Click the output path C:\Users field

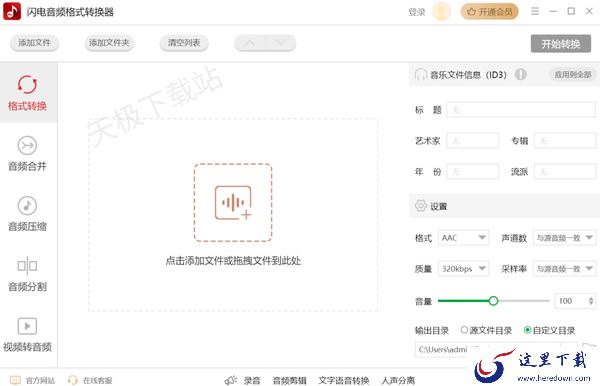pyautogui.click(x=496, y=349)
